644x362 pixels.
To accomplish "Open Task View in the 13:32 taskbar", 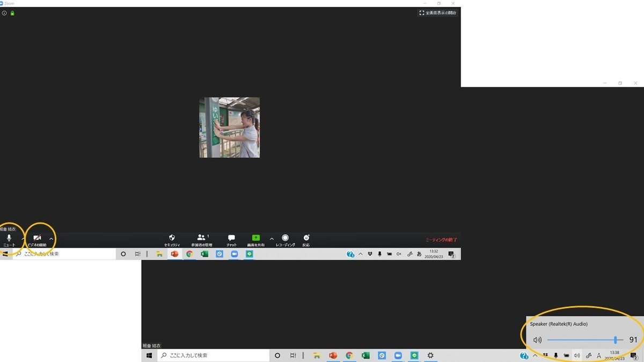I will [x=138, y=254].
